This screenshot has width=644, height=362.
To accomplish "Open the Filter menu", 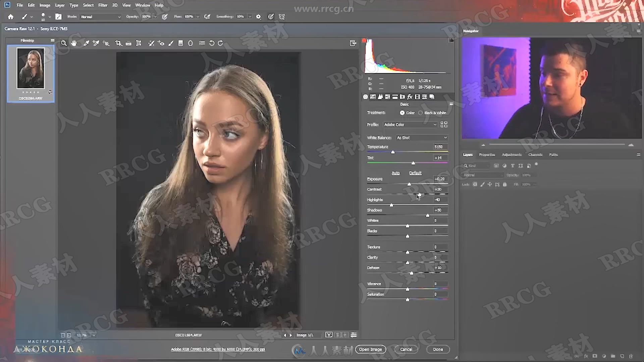I will coord(103,5).
